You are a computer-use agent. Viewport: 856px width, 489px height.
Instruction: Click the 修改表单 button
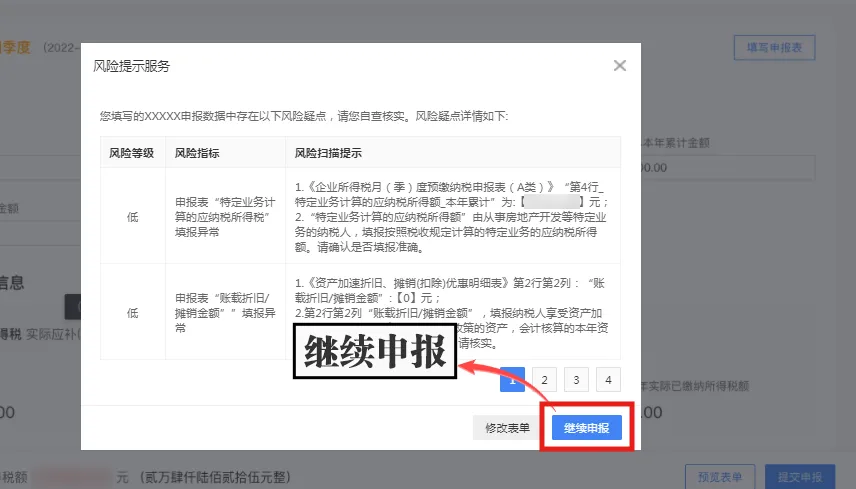click(x=508, y=428)
